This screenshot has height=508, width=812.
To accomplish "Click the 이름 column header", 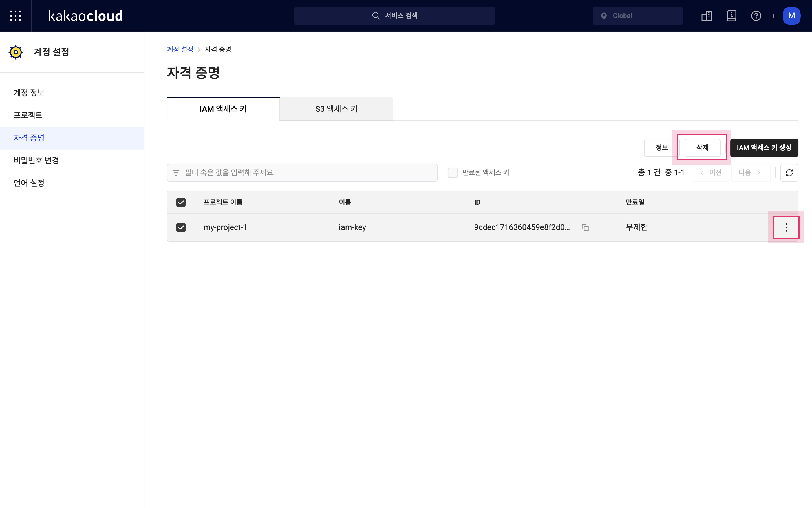I will (345, 202).
